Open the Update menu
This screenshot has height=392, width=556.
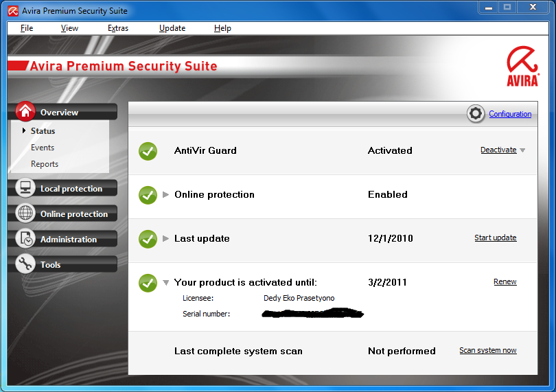coord(172,28)
